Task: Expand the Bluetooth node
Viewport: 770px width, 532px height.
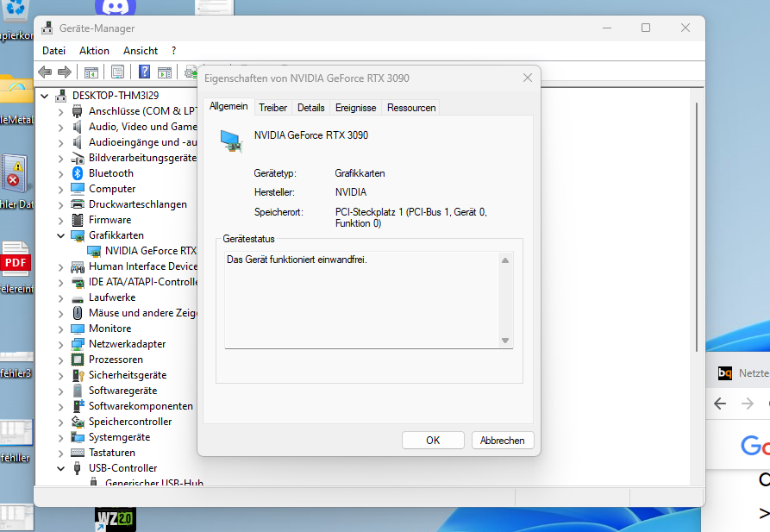Action: 60,173
